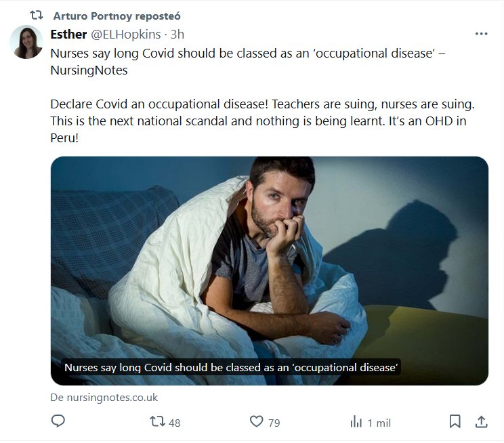Open the De nursingnotes.co.uk source link
The height and width of the screenshot is (443, 504).
click(104, 398)
